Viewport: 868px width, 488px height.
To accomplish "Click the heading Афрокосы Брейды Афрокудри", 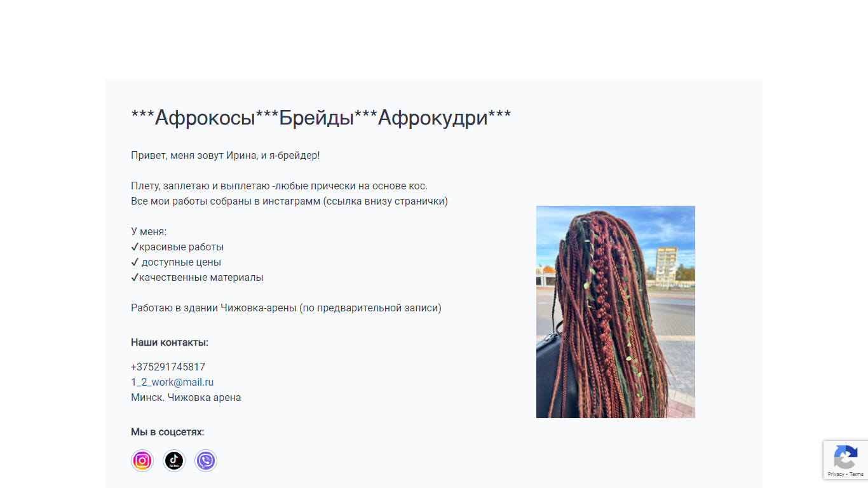I will coord(321,118).
